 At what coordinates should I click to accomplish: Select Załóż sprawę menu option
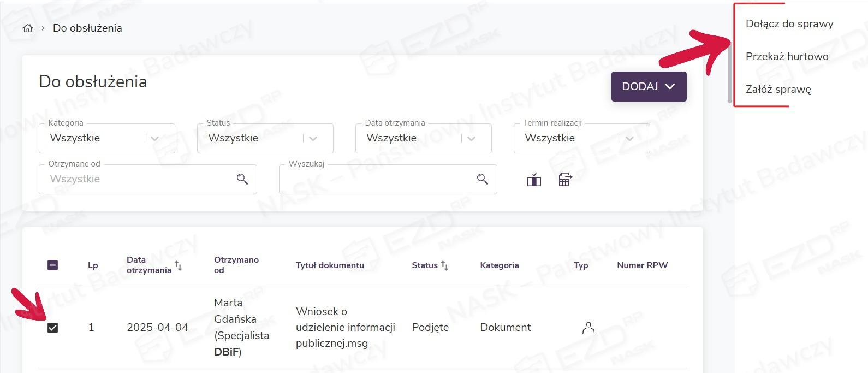[778, 90]
